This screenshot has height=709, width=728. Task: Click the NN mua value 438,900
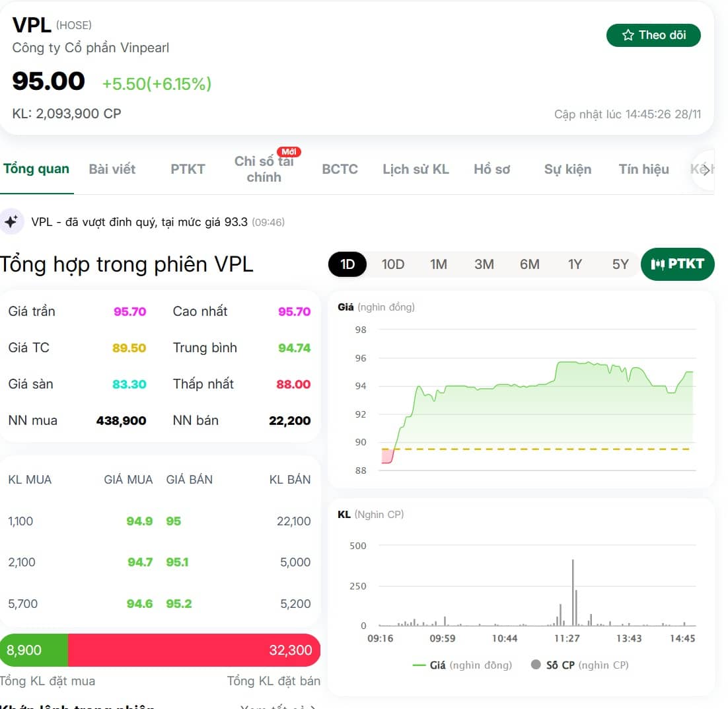(x=121, y=421)
